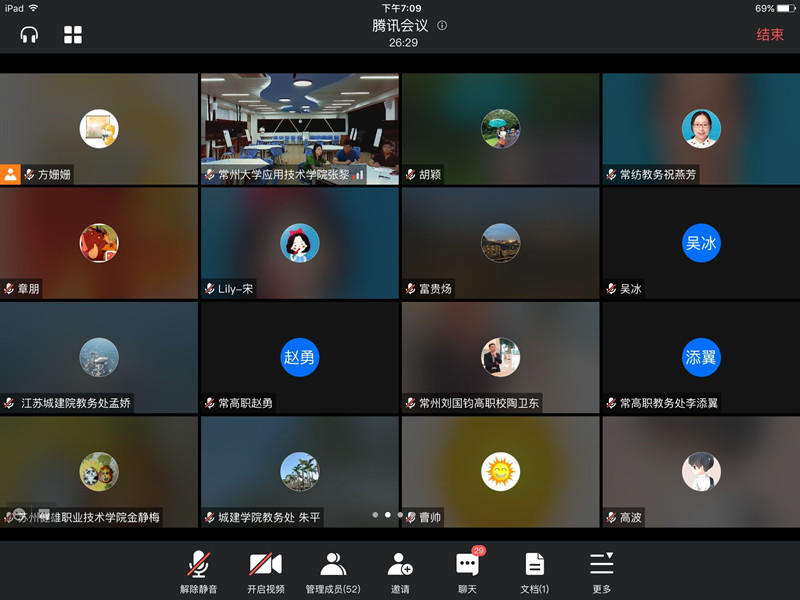Viewport: 800px width, 600px height.
Task: Open 文档(1) documents
Action: tap(535, 572)
